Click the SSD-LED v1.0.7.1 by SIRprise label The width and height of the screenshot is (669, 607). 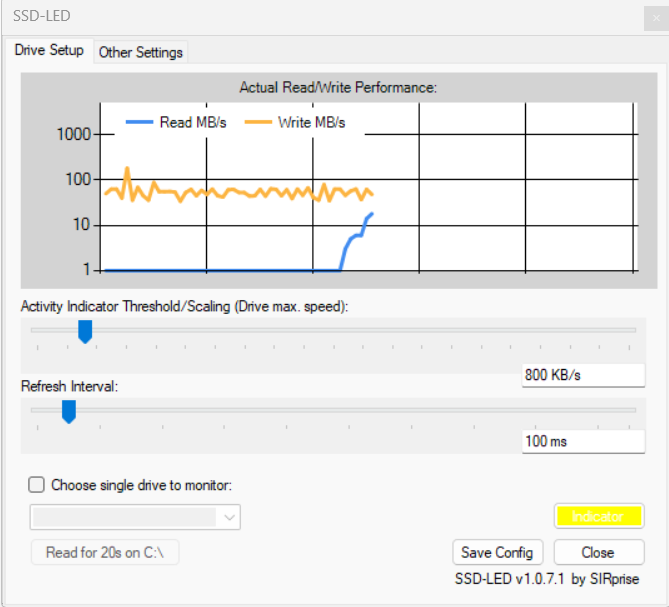coord(546,579)
